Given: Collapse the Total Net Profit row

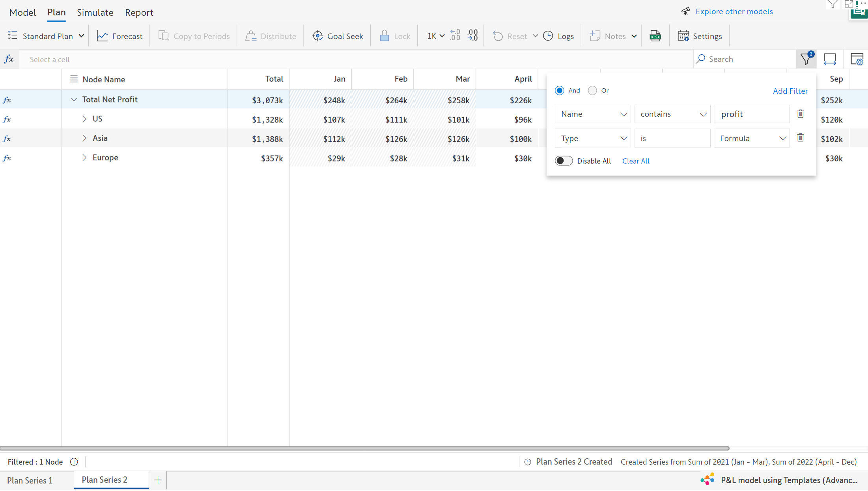Looking at the screenshot, I should [74, 99].
